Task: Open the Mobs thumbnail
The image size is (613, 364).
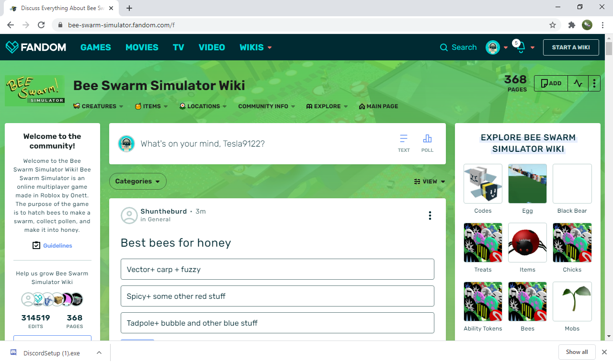Action: click(x=572, y=301)
